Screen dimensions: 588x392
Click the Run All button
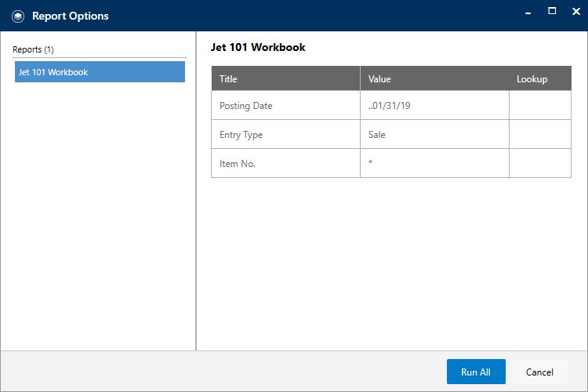476,372
